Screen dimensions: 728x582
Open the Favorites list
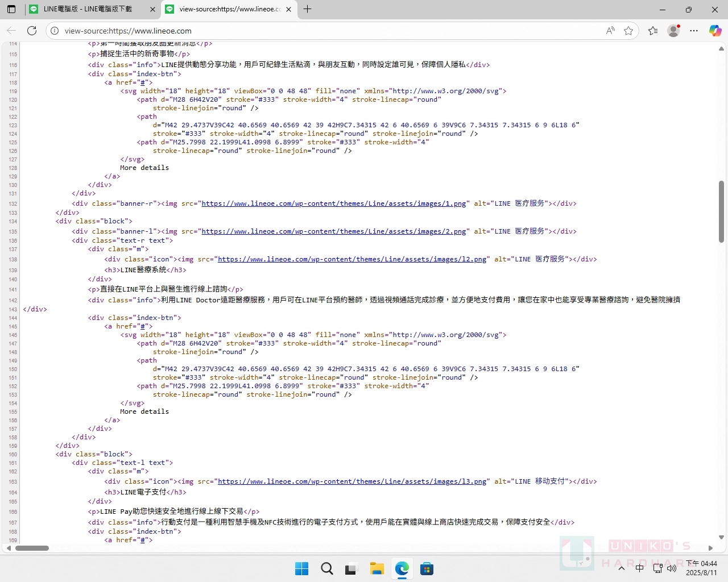(x=653, y=31)
